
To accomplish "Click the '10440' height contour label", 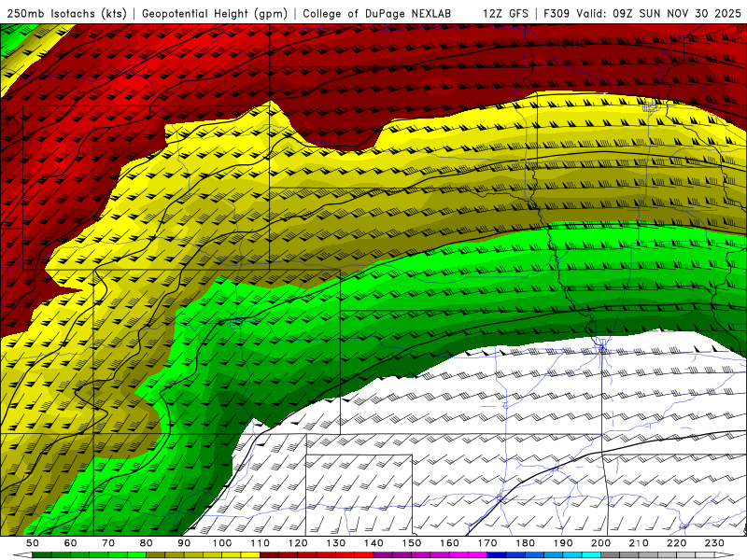I will pyautogui.click(x=571, y=44).
